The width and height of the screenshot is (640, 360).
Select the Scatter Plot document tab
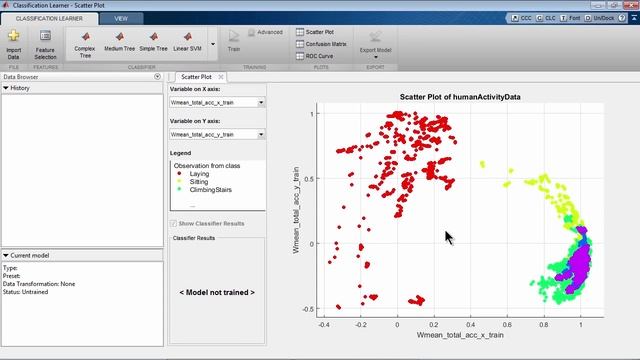[196, 77]
